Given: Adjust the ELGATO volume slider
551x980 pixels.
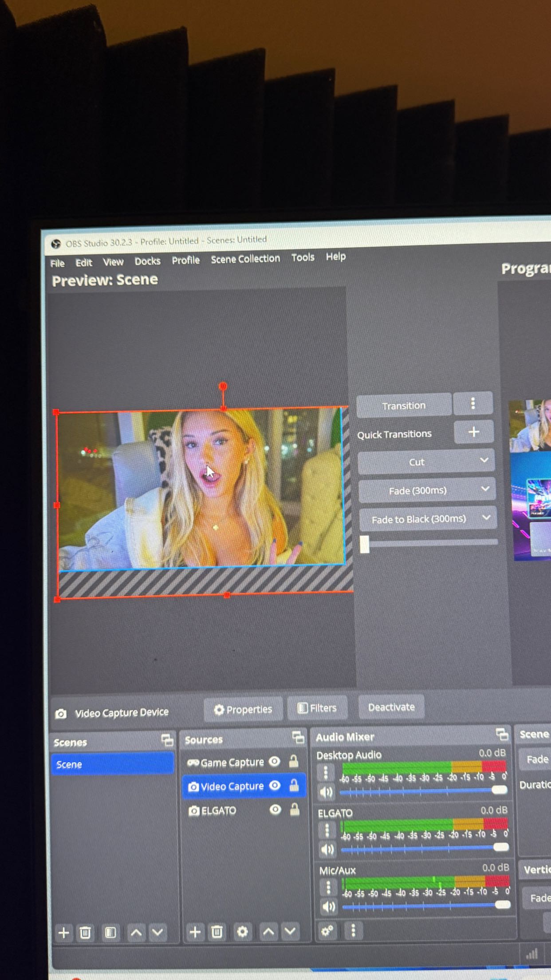Looking at the screenshot, I should [x=500, y=847].
